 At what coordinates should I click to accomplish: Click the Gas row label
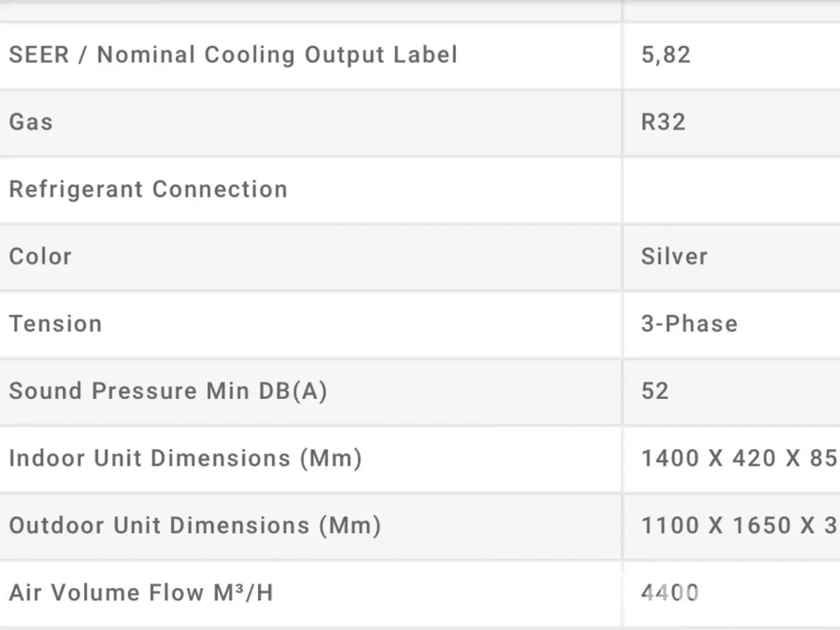pyautogui.click(x=31, y=122)
